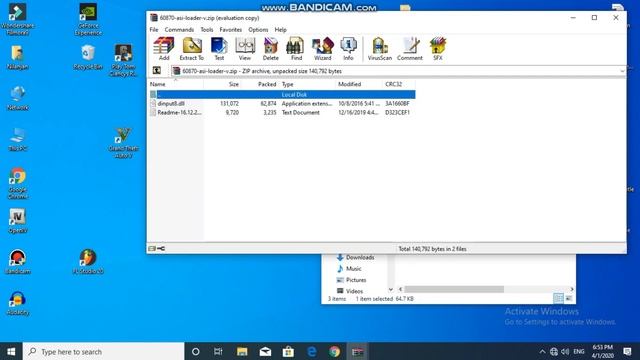This screenshot has height=360, width=640.
Task: Open GeForce Experience desktop shortcut
Action: pos(88,19)
